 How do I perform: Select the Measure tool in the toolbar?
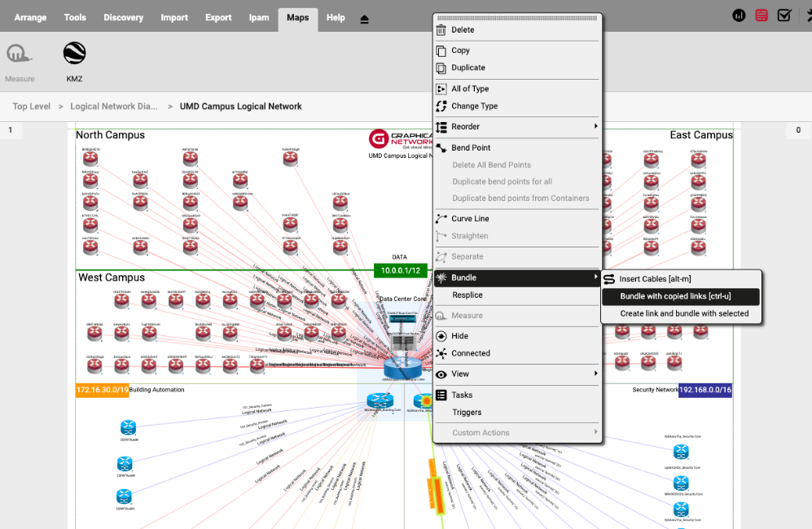click(19, 55)
